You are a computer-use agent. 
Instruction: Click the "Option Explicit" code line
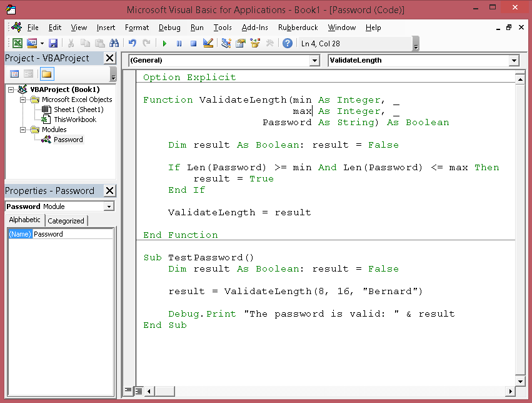coord(189,77)
